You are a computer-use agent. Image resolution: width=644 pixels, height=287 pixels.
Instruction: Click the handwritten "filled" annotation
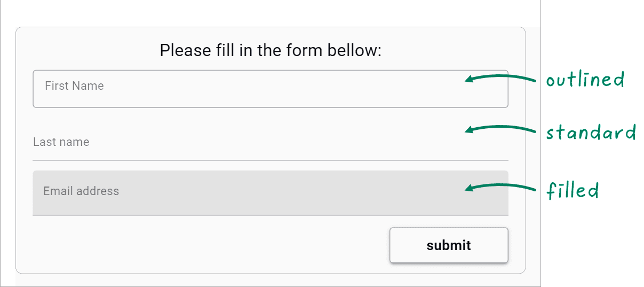point(573,190)
